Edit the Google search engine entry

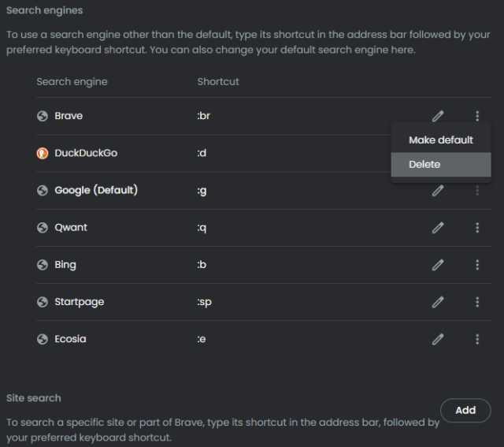click(x=438, y=191)
